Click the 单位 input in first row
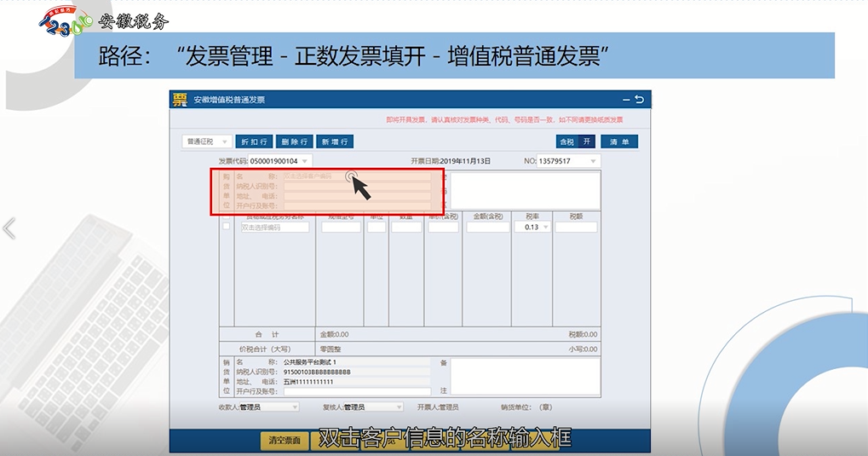868x456 pixels. click(377, 228)
